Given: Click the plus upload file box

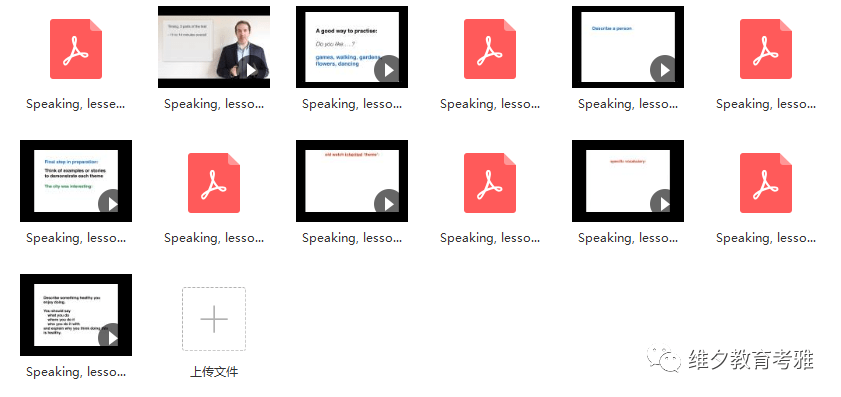Looking at the screenshot, I should click(x=214, y=319).
